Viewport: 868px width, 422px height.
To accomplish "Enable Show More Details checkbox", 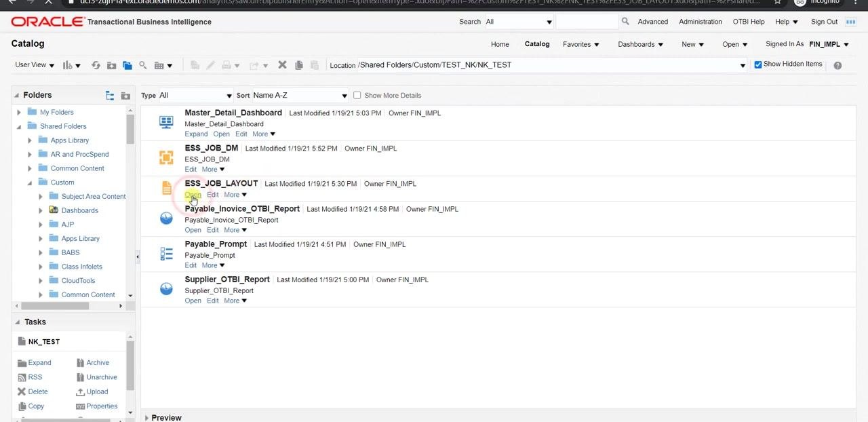I will [357, 95].
